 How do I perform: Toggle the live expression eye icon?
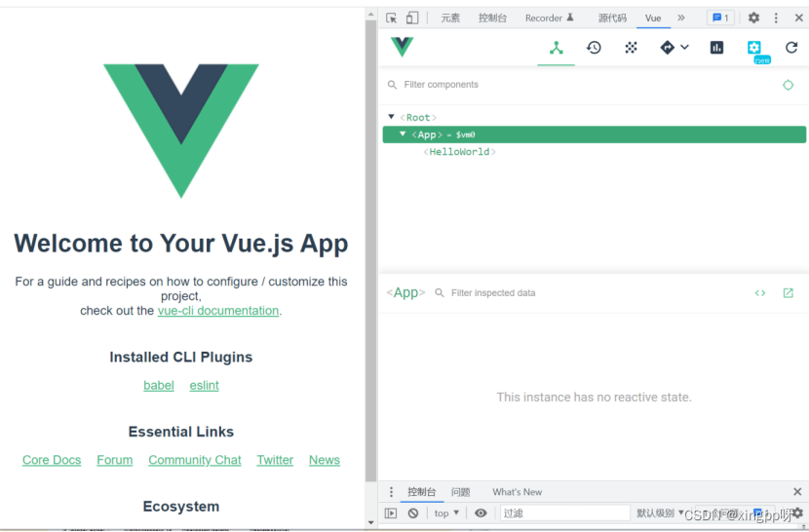(x=481, y=513)
